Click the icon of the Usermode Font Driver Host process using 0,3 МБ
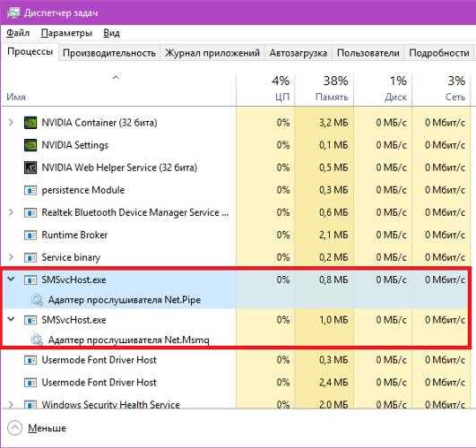The width and height of the screenshot is (476, 448). click(30, 360)
